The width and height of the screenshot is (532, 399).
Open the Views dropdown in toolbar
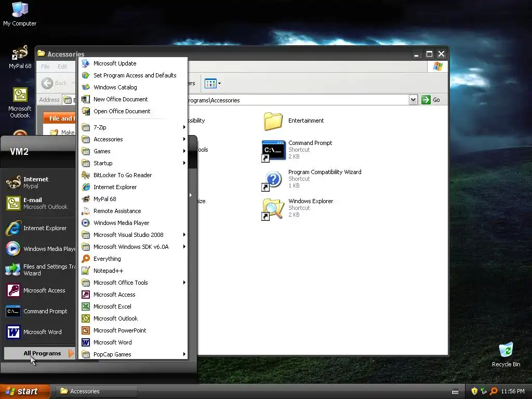click(x=212, y=83)
